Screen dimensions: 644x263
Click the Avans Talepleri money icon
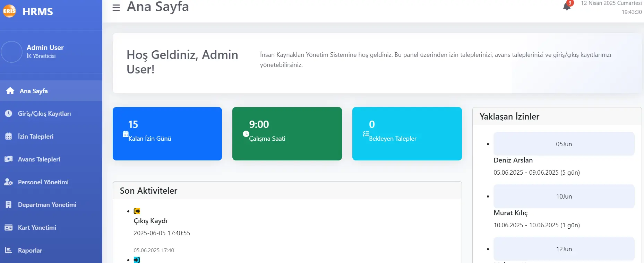[x=9, y=159]
